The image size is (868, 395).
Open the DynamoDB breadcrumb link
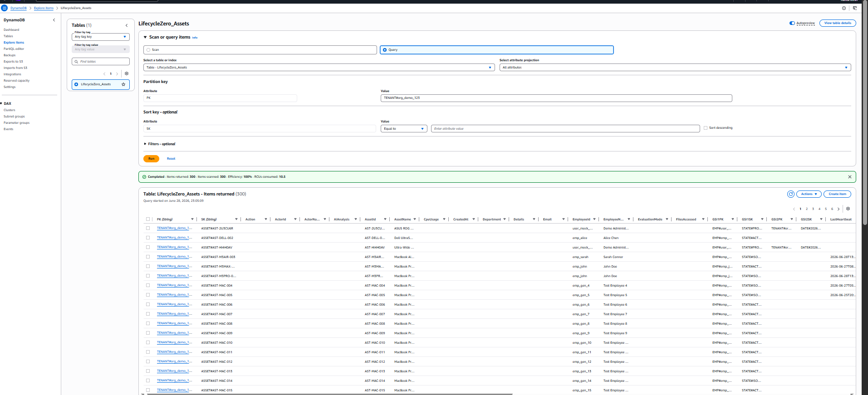pos(19,8)
